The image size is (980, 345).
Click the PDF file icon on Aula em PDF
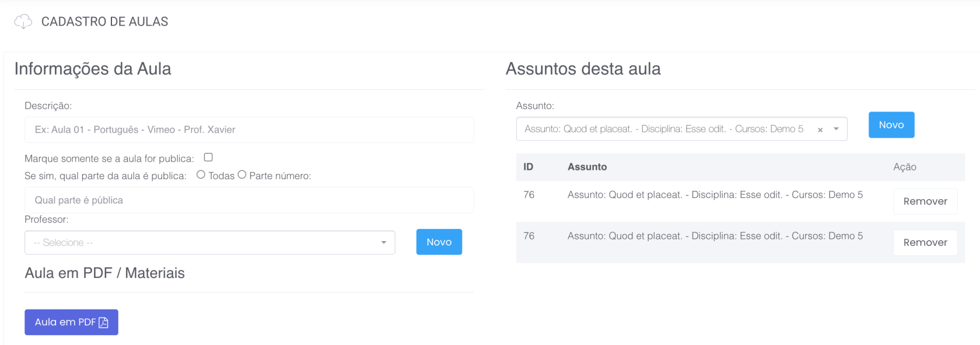click(104, 322)
